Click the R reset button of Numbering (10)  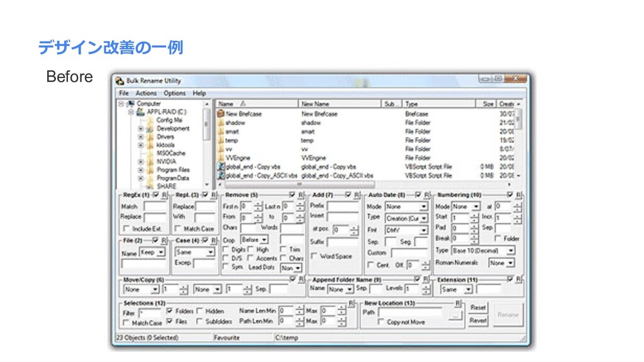tap(518, 195)
